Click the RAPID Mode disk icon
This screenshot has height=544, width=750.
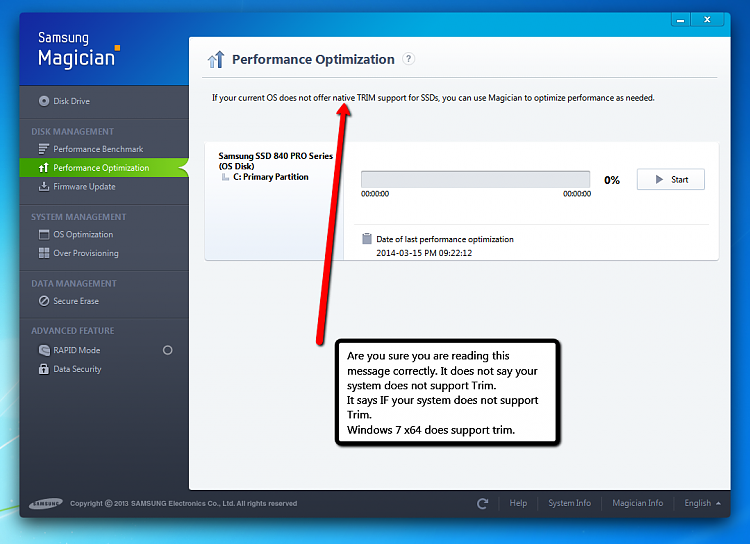tap(44, 350)
